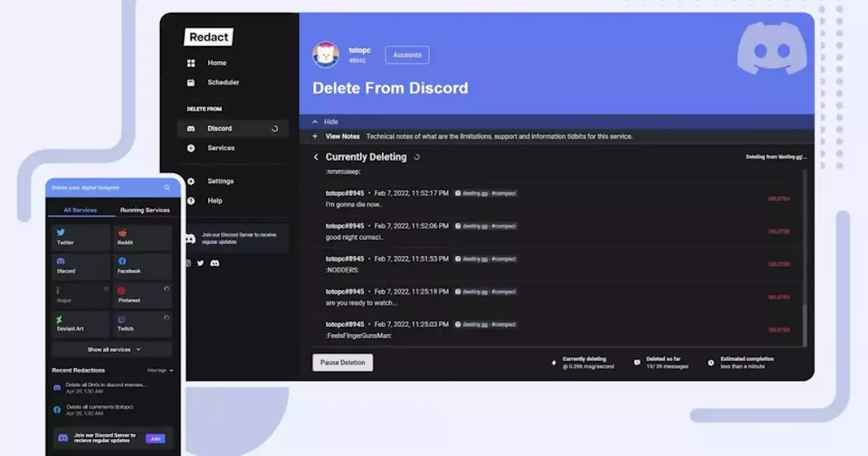Select the Facebook tile on the phone
This screenshot has height=456, width=868.
point(142,266)
